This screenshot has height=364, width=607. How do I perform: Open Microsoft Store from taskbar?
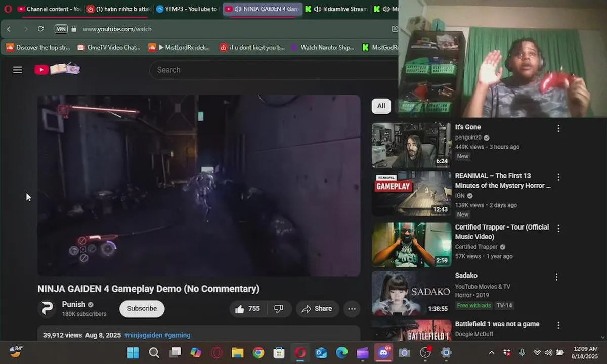point(279,353)
